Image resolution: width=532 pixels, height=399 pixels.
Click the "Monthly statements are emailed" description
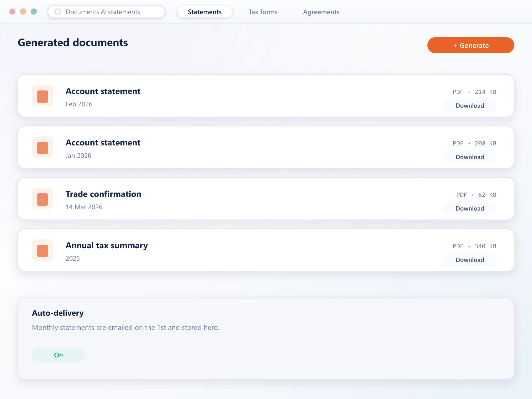(125, 327)
